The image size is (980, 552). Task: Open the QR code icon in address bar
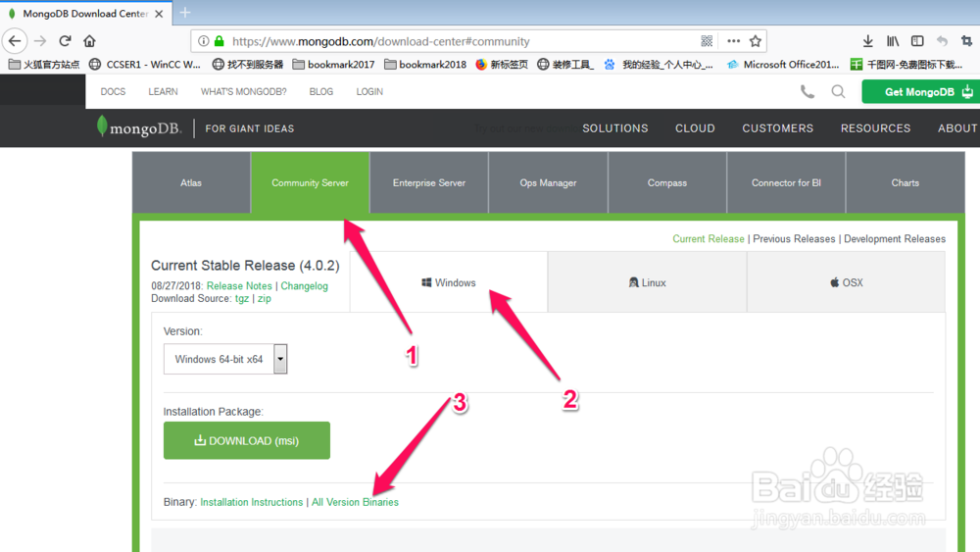707,41
